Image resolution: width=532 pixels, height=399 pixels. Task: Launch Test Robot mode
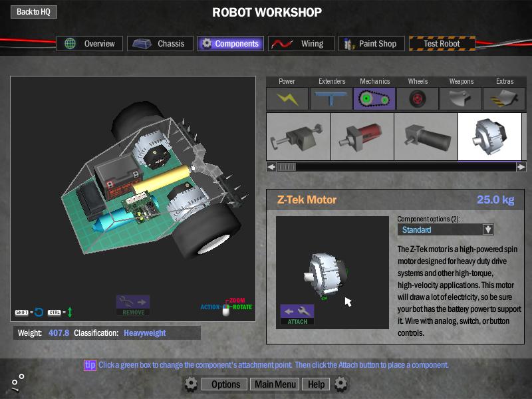point(442,44)
